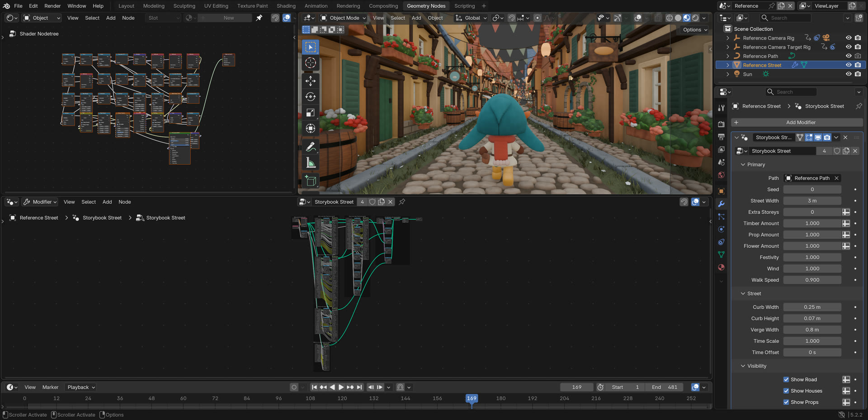The image size is (868, 420).
Task: Open the Render menu
Action: point(52,6)
